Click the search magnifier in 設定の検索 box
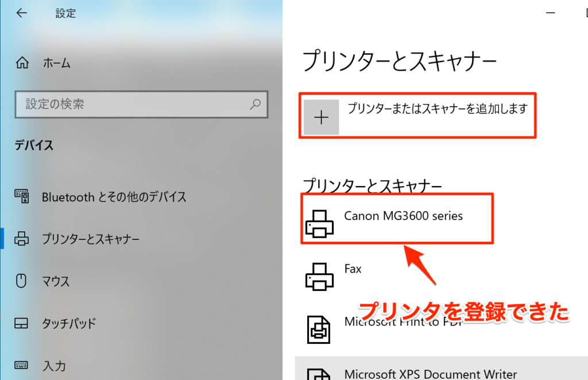The height and width of the screenshot is (380, 588). tap(256, 104)
